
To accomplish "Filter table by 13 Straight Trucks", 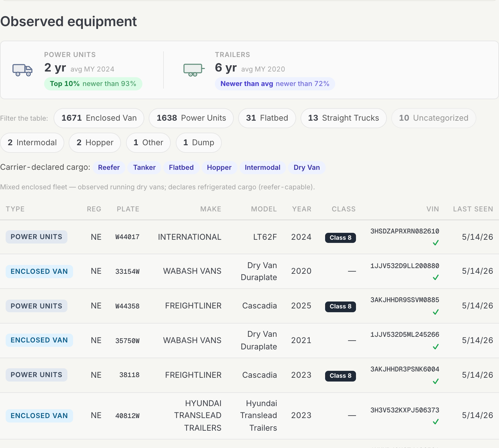I will [x=344, y=118].
